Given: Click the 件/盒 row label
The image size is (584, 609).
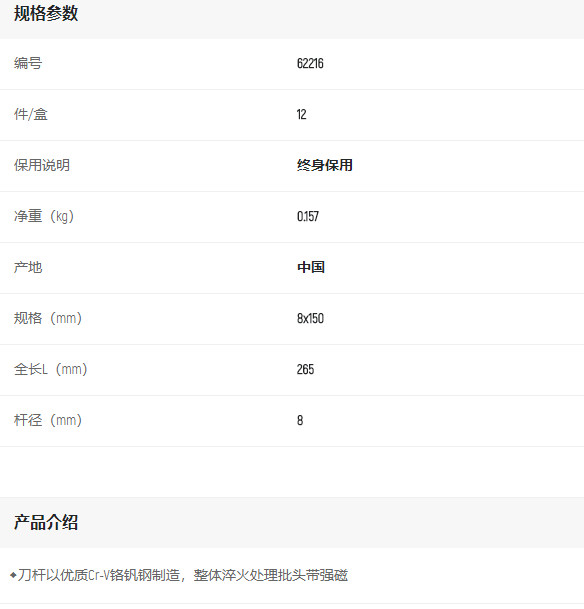Looking at the screenshot, I should coord(31,114).
